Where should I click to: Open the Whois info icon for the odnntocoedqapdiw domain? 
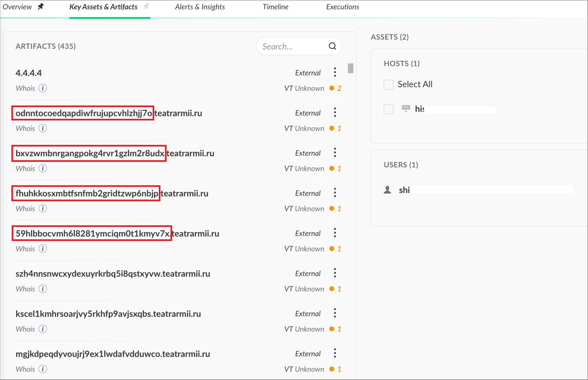point(43,128)
